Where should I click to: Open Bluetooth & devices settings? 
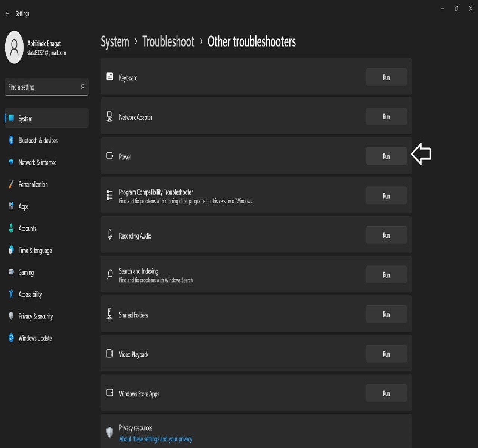point(47,140)
